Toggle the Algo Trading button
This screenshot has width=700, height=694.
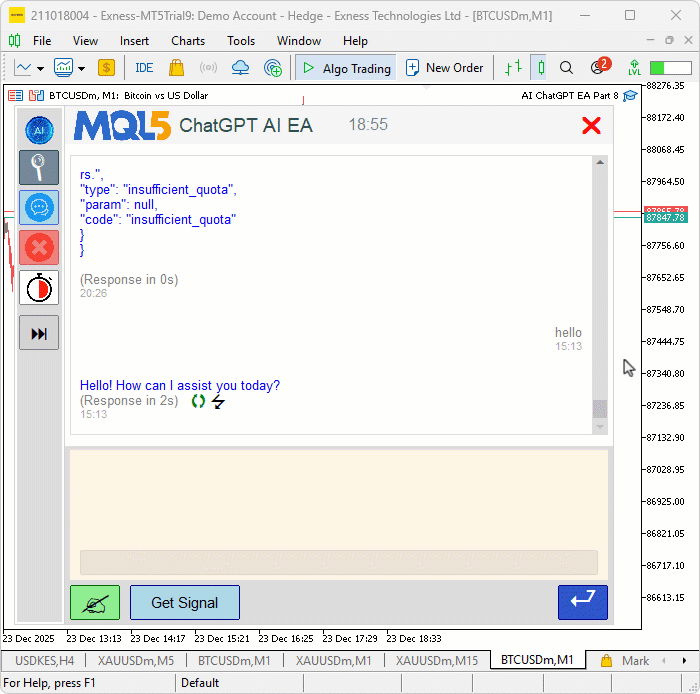coord(346,68)
